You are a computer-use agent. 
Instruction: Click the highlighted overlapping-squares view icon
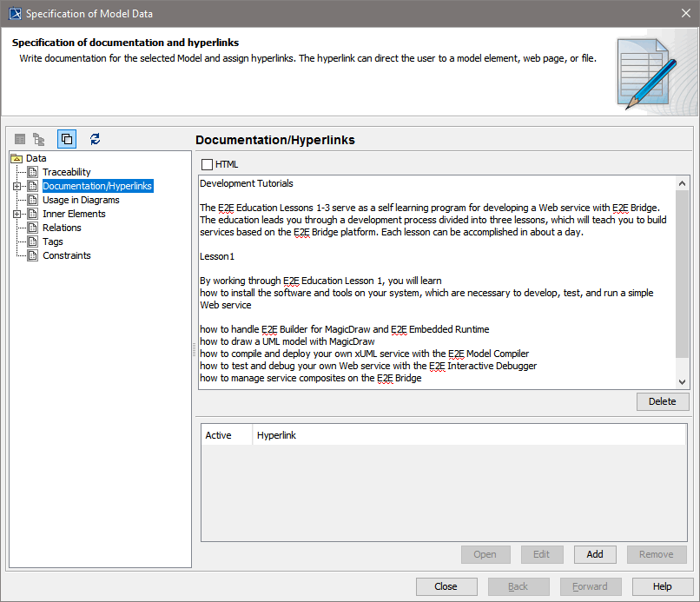[x=66, y=139]
